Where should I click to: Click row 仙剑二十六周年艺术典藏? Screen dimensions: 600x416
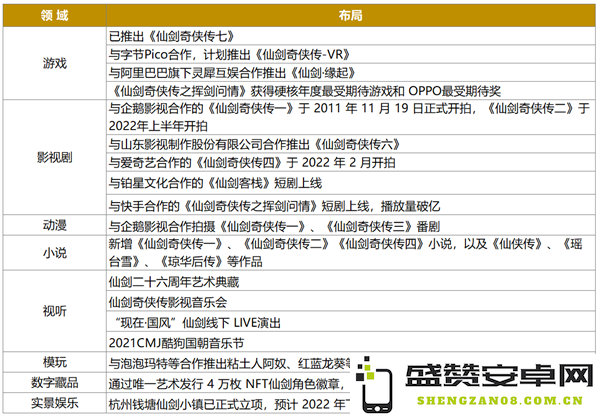pyautogui.click(x=351, y=281)
